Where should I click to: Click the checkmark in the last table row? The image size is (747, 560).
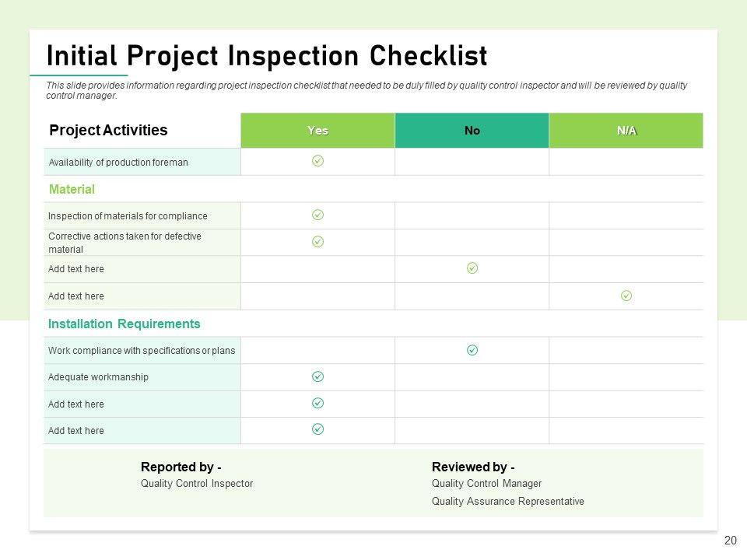(x=317, y=429)
